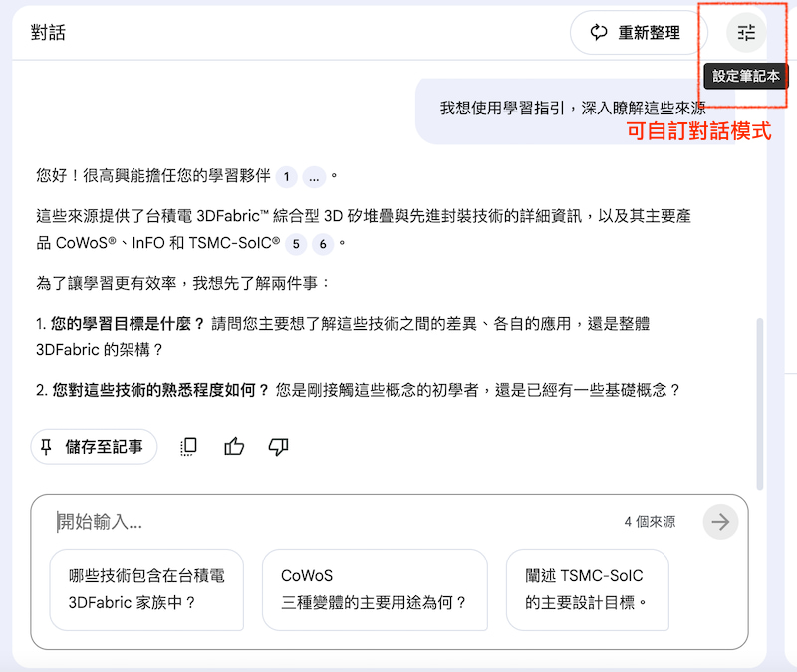Click the refresh icon beside 重新整理
Image resolution: width=797 pixels, height=672 pixels.
pos(598,33)
